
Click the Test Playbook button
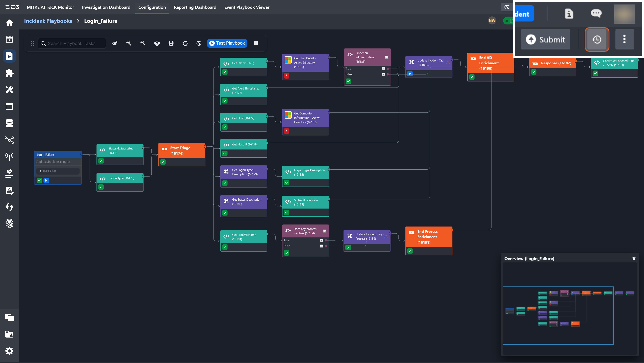click(x=227, y=43)
